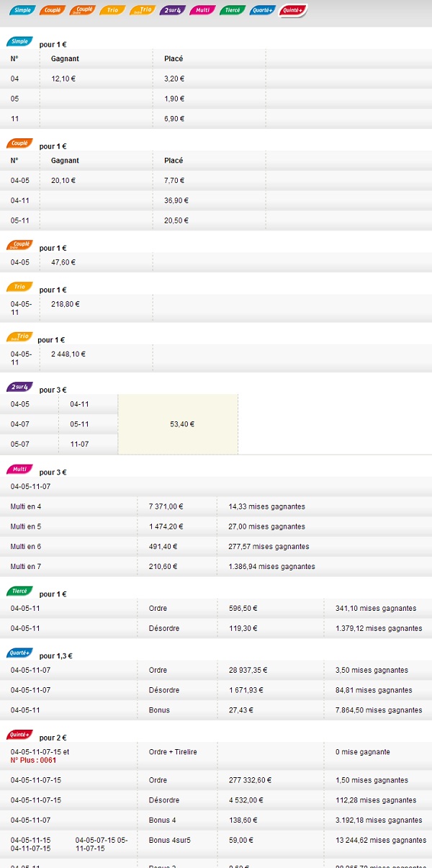432x868 pixels.
Task: Click the pink Multi section badge
Action: (19, 470)
